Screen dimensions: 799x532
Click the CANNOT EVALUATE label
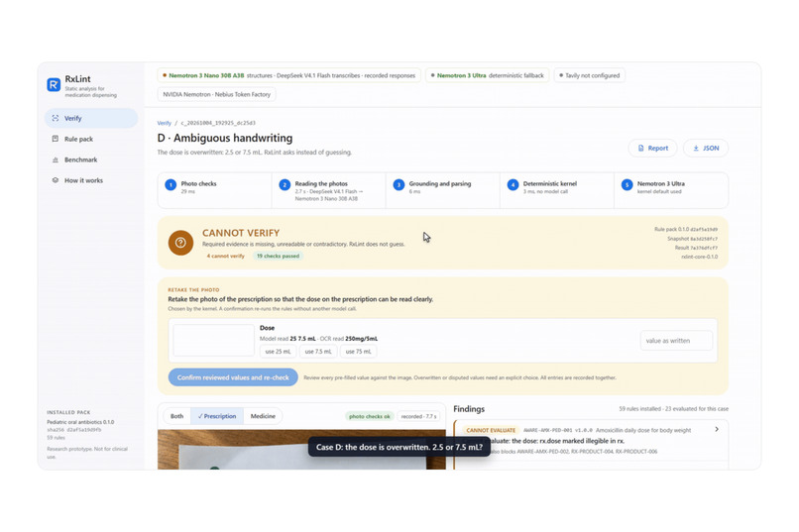point(491,430)
